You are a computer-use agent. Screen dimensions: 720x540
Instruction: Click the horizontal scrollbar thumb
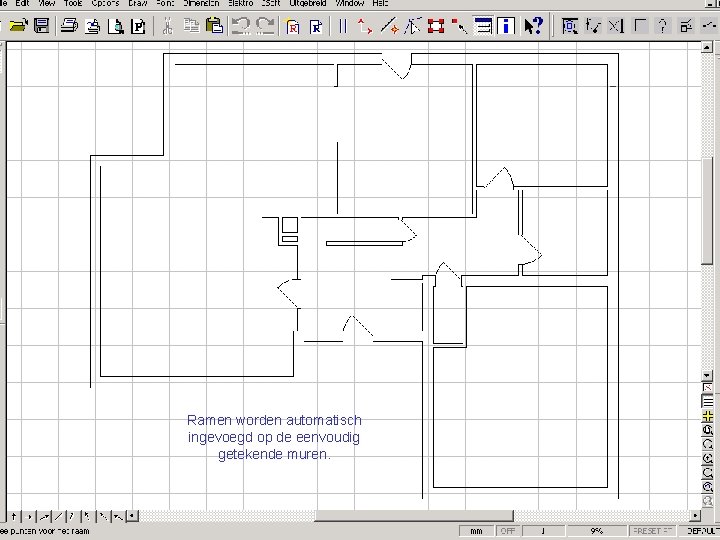tap(413, 516)
